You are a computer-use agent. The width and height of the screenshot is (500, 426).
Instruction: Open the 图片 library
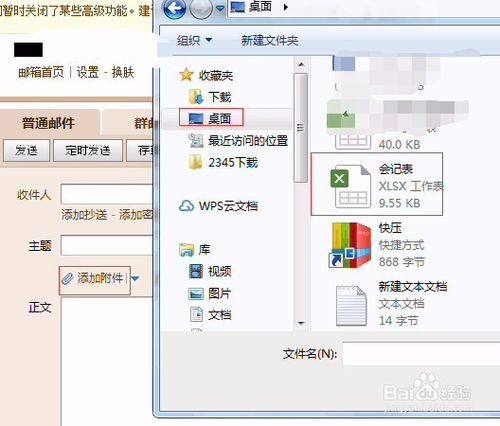(x=210, y=293)
